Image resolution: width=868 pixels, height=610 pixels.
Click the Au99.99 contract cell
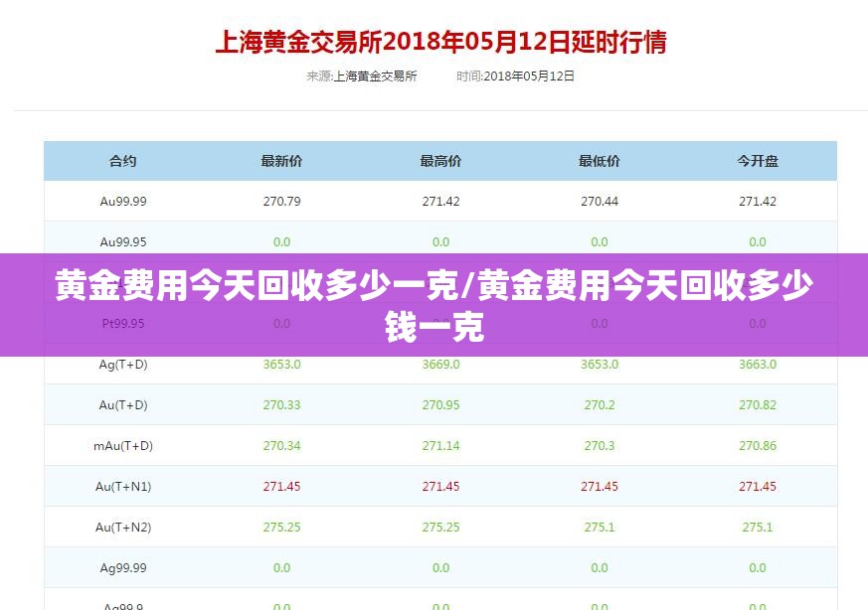point(123,202)
